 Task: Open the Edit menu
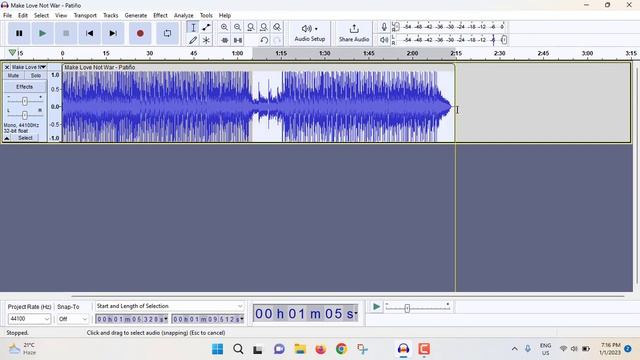23,16
